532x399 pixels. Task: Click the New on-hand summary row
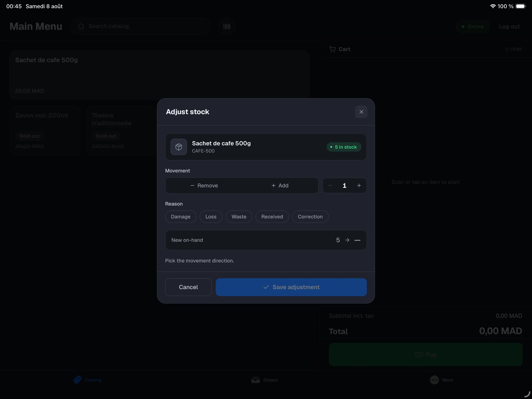266,240
